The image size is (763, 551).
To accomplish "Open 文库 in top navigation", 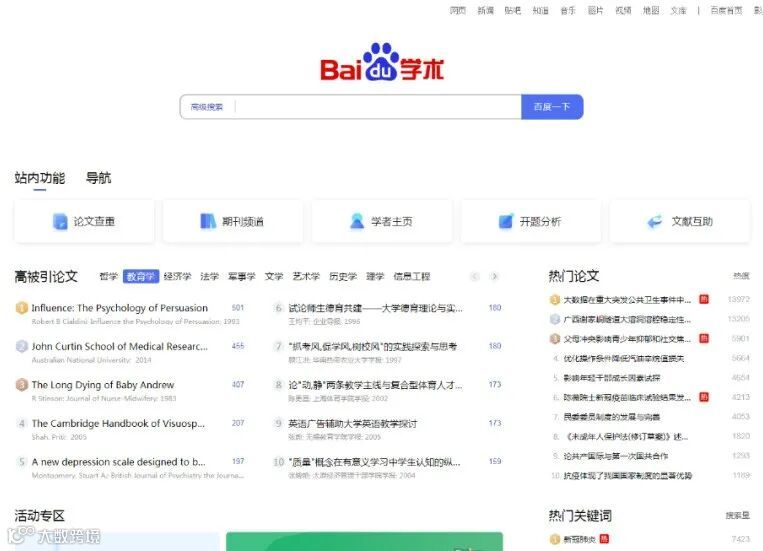I will pyautogui.click(x=678, y=10).
